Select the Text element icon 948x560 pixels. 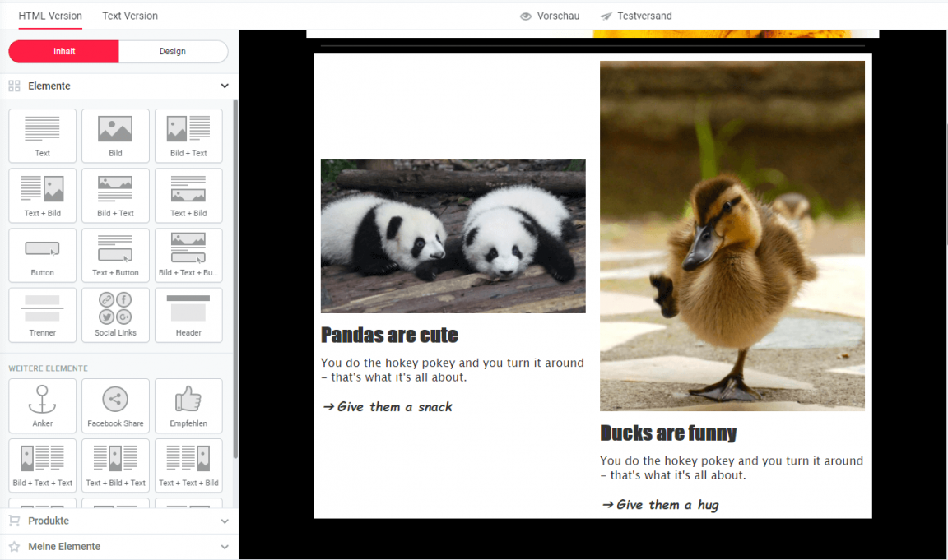[x=42, y=136]
